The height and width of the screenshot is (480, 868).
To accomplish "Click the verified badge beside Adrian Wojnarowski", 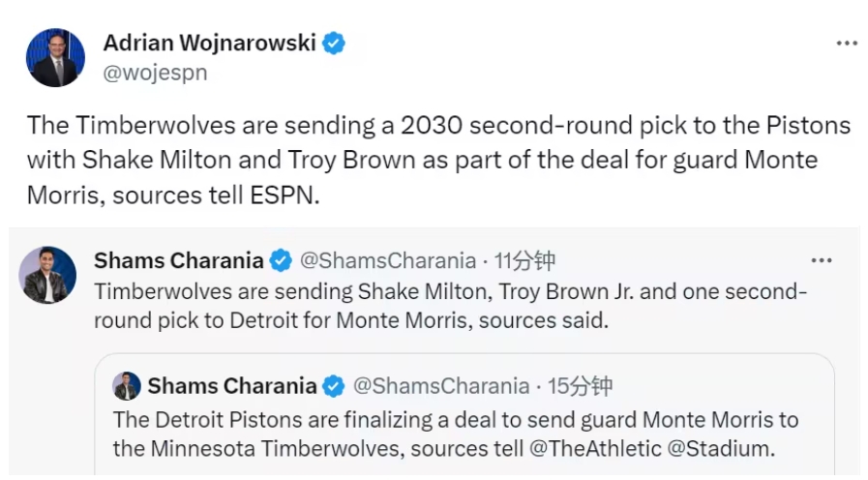I will (x=334, y=43).
